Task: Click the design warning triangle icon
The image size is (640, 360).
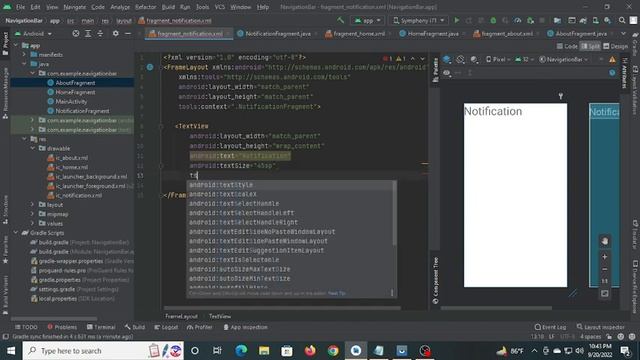Action: (x=612, y=60)
